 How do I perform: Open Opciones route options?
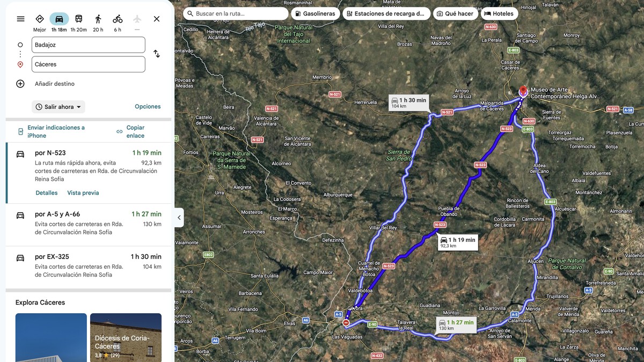(x=148, y=107)
